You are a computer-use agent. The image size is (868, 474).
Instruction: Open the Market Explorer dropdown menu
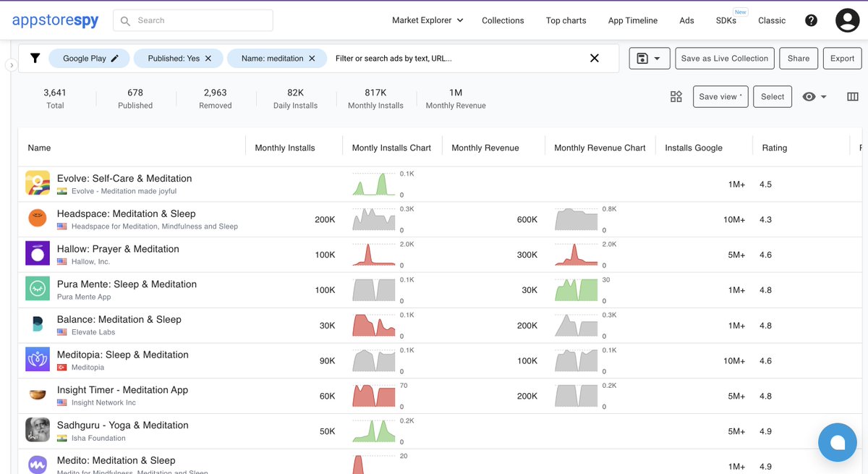click(x=427, y=20)
